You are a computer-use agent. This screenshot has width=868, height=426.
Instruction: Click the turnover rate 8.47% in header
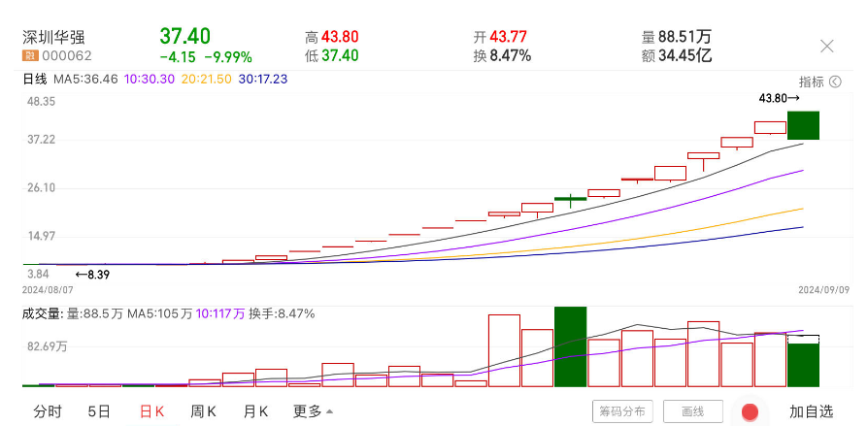pos(510,56)
